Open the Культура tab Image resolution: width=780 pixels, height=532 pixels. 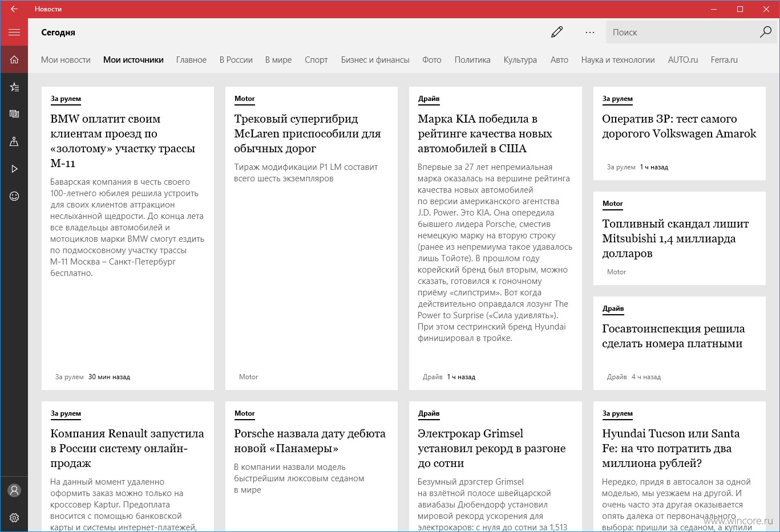(x=520, y=60)
